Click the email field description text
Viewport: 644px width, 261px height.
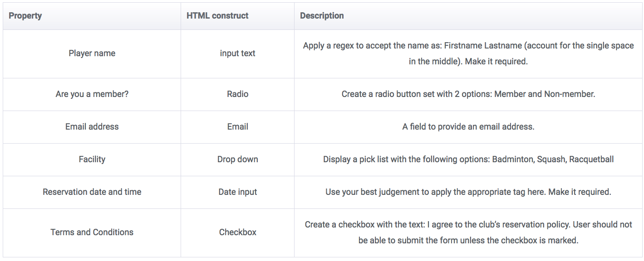[468, 127]
